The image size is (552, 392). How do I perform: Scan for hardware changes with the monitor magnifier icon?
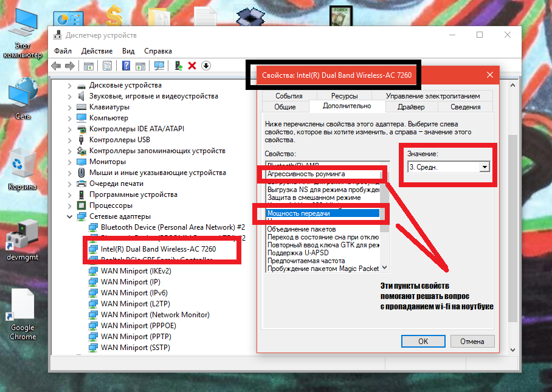(x=159, y=66)
